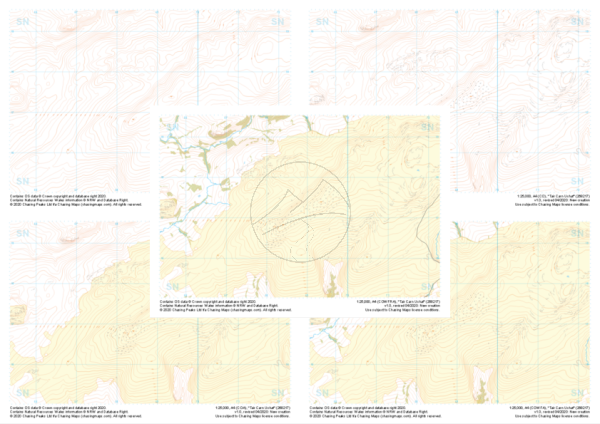Click the '1:25,000, A4' title text under top-right map

pyautogui.click(x=553, y=196)
